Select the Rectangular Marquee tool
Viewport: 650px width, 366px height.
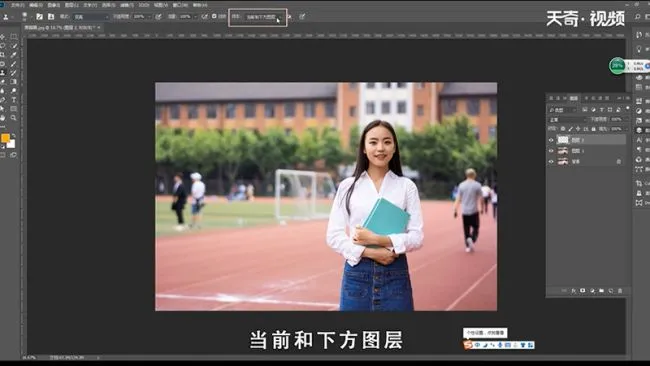pos(14,36)
